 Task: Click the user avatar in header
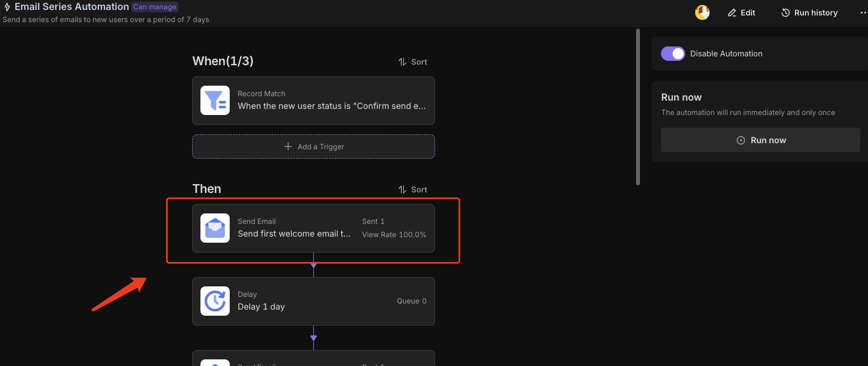click(x=702, y=12)
